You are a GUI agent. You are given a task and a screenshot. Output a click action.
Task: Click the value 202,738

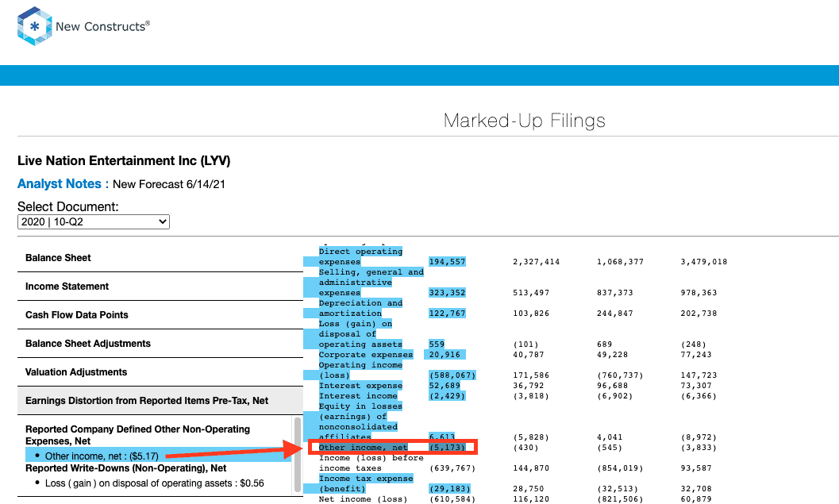(699, 313)
